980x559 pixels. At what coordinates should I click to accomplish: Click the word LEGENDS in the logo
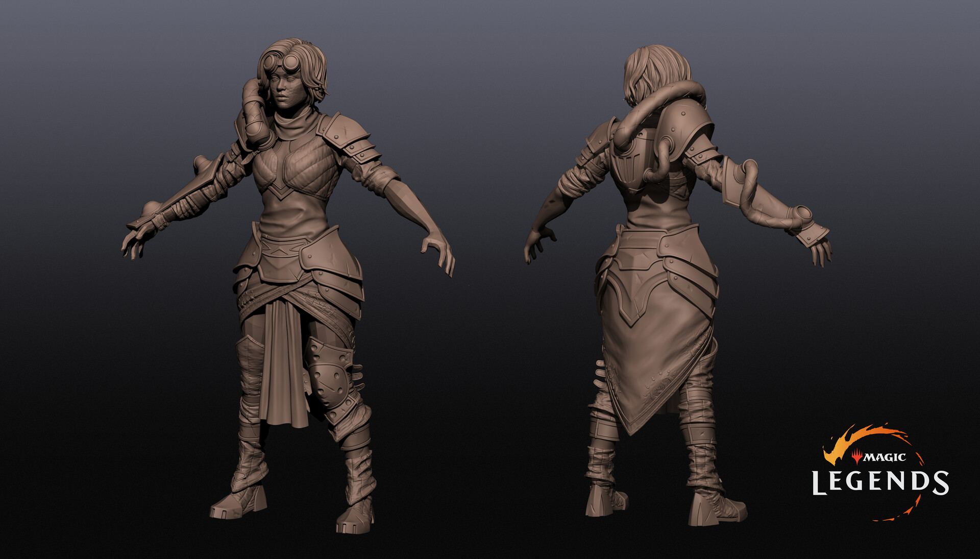880,482
